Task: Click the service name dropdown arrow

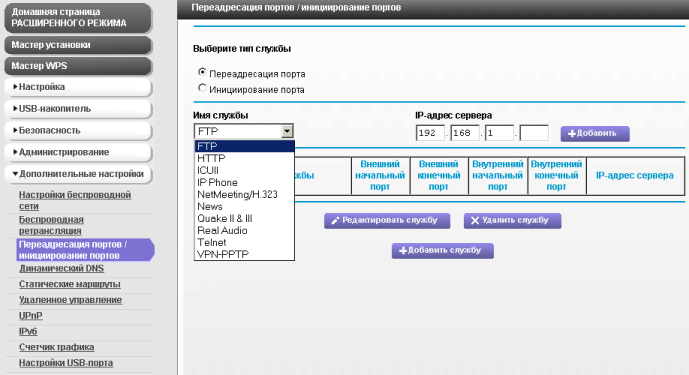Action: coord(287,131)
